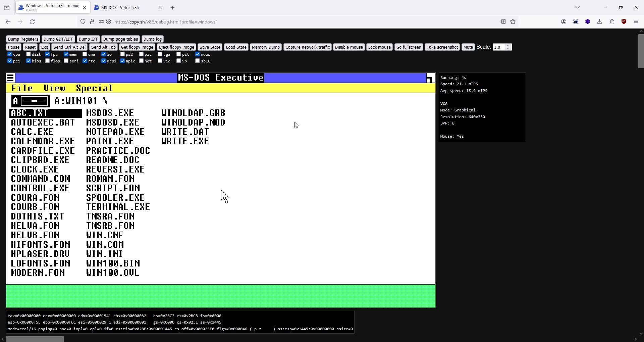Viewport: 644px width, 342px height.
Task: Open the Firefox downloads icon
Action: coord(600,22)
